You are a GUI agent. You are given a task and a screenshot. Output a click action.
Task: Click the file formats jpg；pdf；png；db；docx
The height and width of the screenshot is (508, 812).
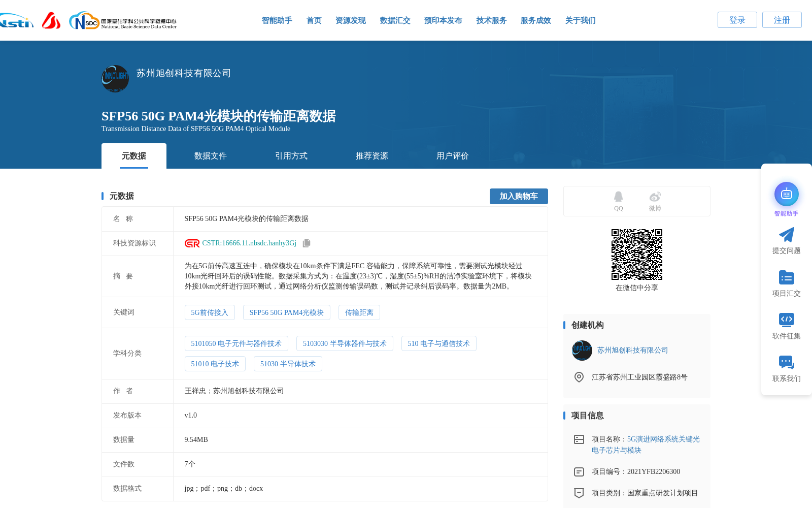click(x=223, y=489)
